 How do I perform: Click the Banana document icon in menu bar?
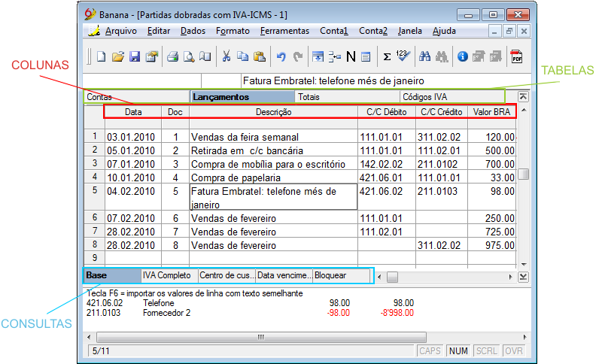click(x=93, y=31)
